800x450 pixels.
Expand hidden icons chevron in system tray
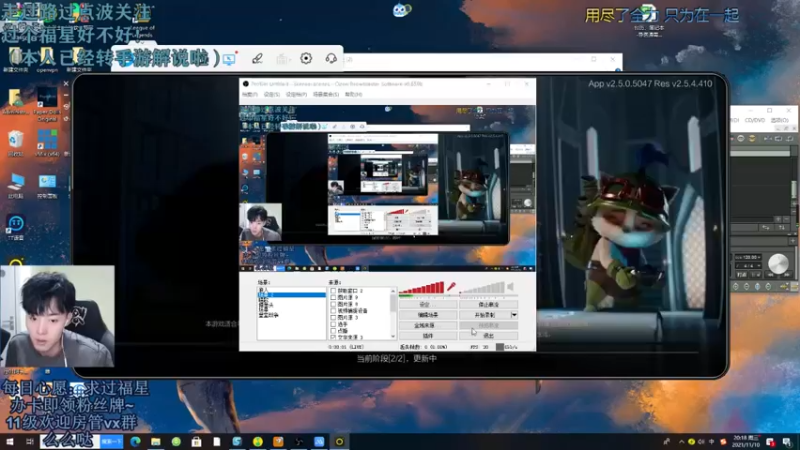click(x=681, y=442)
